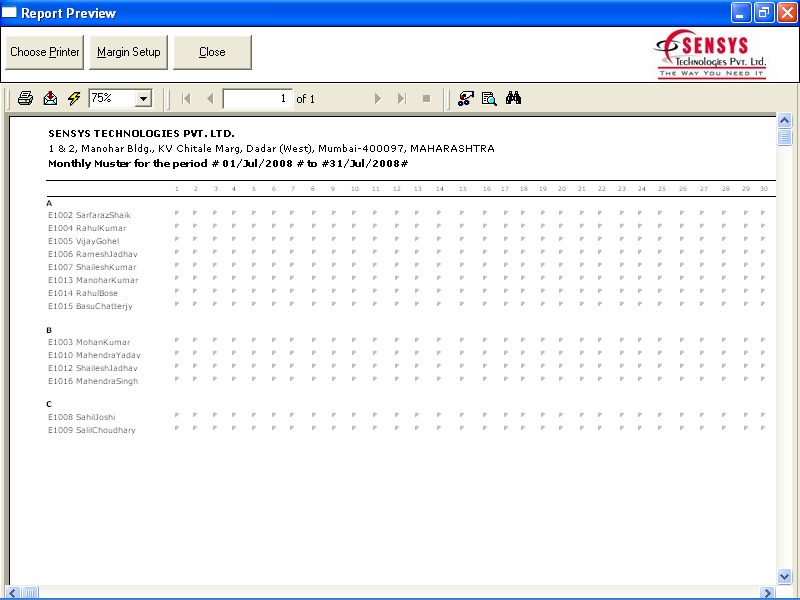Screen dimensions: 800x600
Task: Click the horizontal scrollbar thumb
Action: click(x=30, y=593)
